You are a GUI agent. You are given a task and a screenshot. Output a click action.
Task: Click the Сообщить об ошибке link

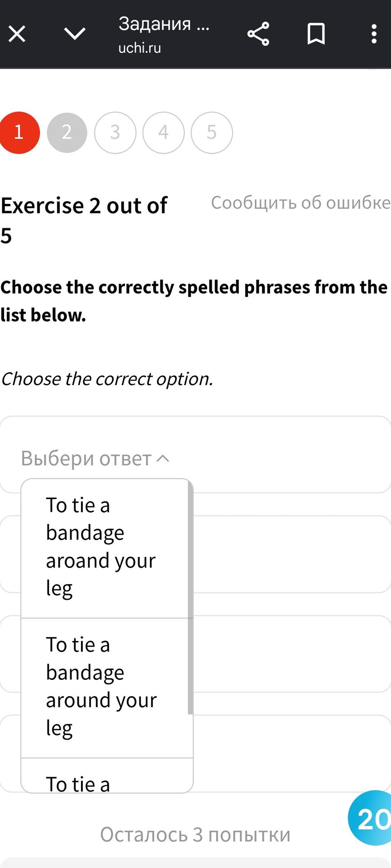300,203
